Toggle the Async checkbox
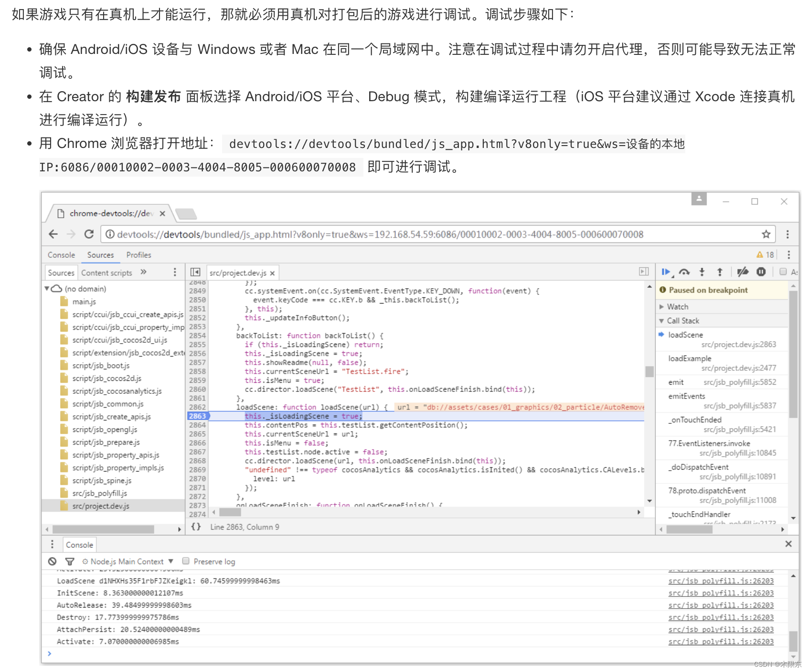 (783, 272)
